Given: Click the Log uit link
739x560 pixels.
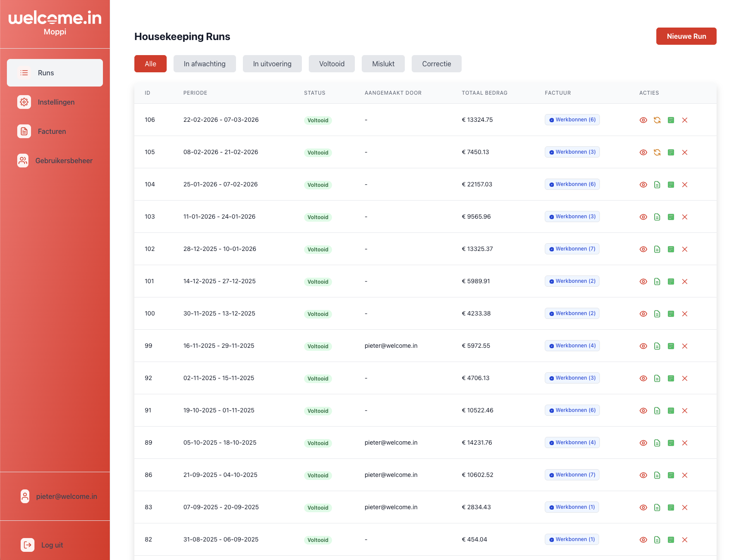Looking at the screenshot, I should click(52, 545).
